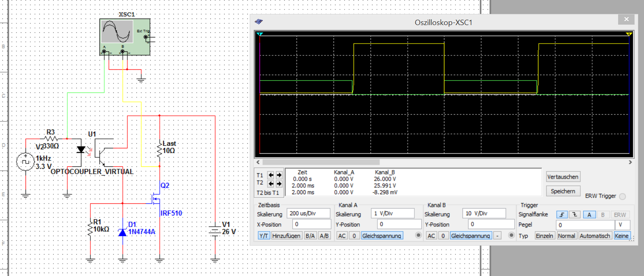The width and height of the screenshot is (644, 276).
Task: Select the Last 10Ω load resistor
Action: click(x=160, y=150)
